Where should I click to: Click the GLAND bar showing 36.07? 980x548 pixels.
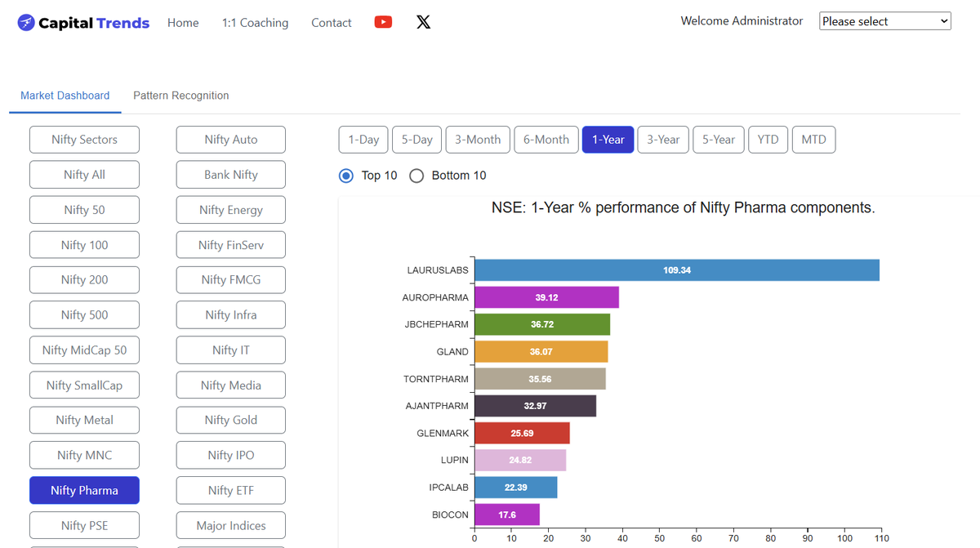pos(541,352)
